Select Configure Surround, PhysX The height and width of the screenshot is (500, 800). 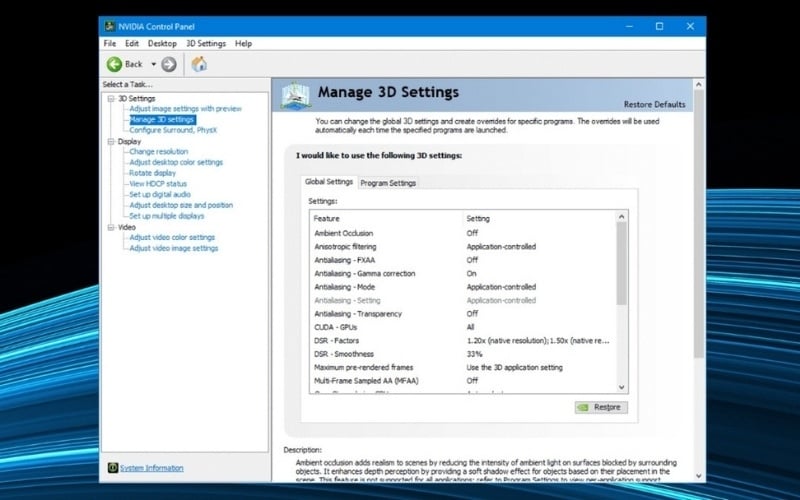point(173,130)
